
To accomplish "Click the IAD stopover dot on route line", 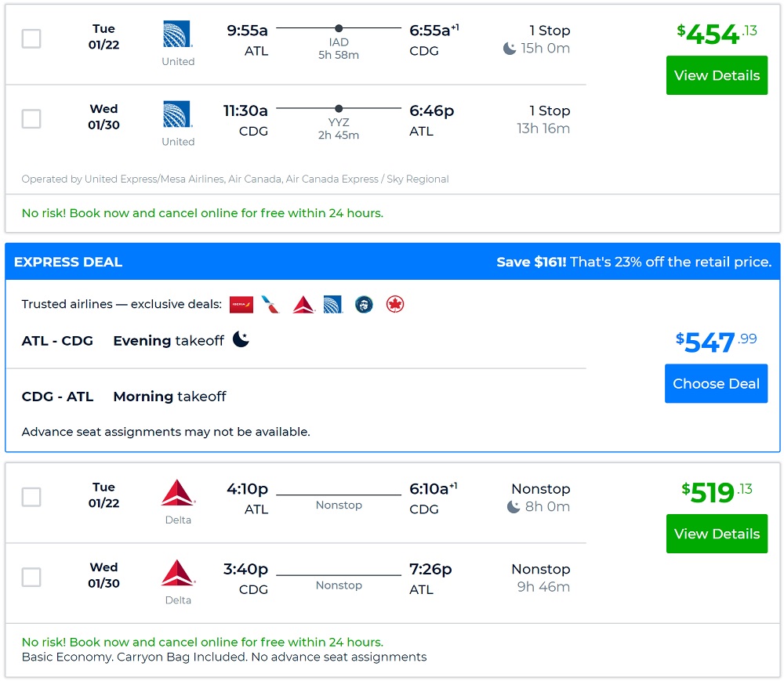I will (x=339, y=28).
